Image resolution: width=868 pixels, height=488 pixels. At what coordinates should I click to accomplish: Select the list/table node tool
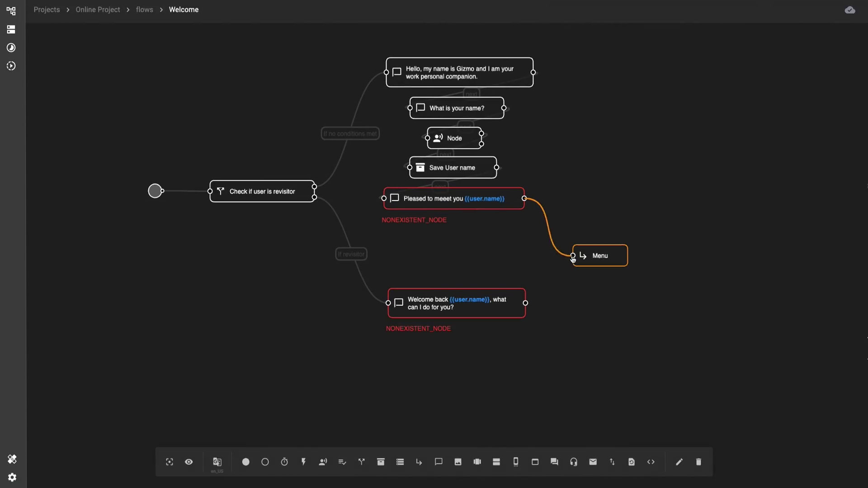pos(400,462)
